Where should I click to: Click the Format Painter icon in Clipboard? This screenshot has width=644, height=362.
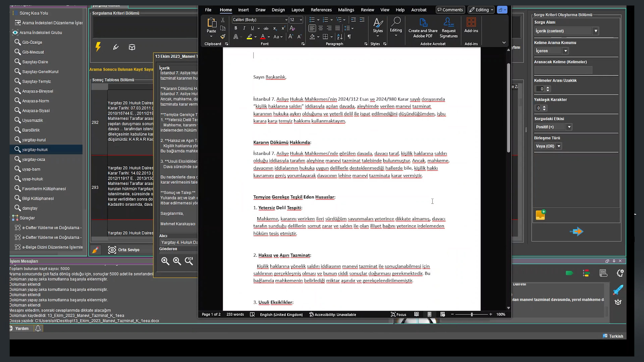(223, 37)
